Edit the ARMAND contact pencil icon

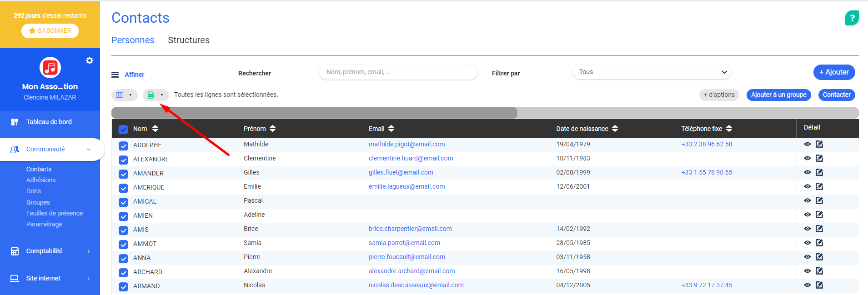point(819,285)
